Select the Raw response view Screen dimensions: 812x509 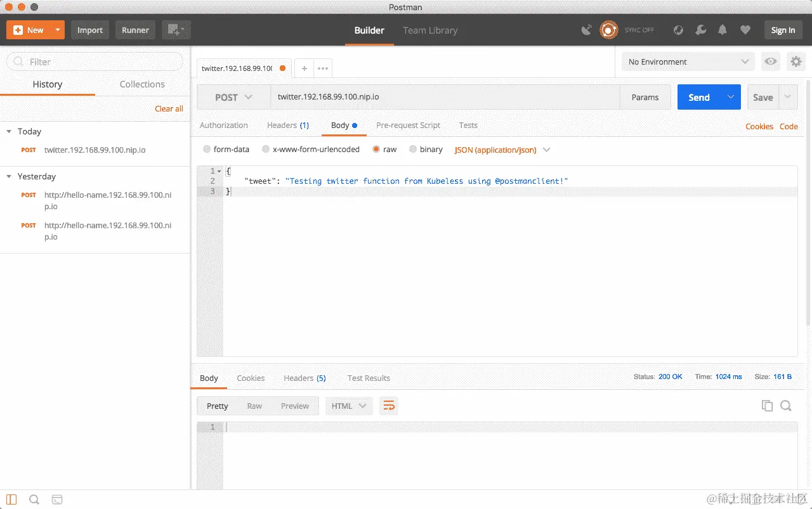254,406
